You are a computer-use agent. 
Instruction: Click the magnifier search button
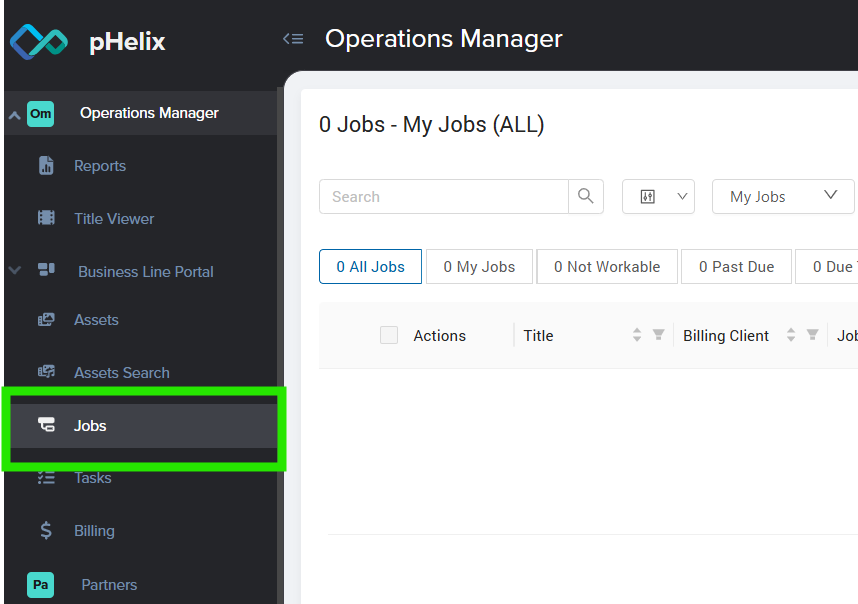click(x=585, y=196)
